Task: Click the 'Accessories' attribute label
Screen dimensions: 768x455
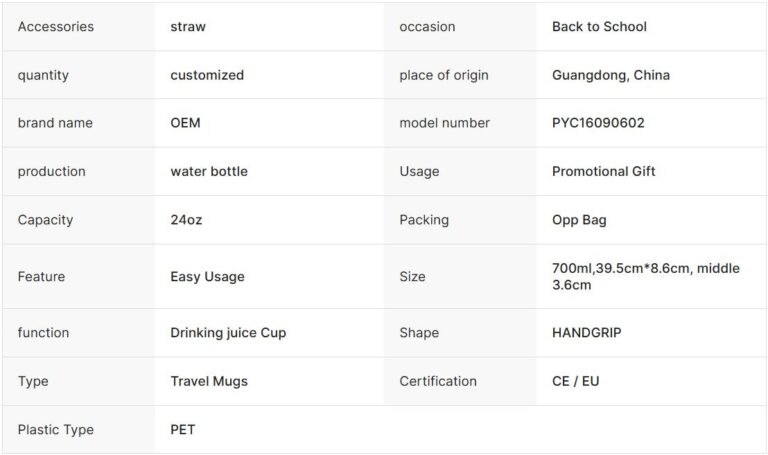Action: [56, 27]
